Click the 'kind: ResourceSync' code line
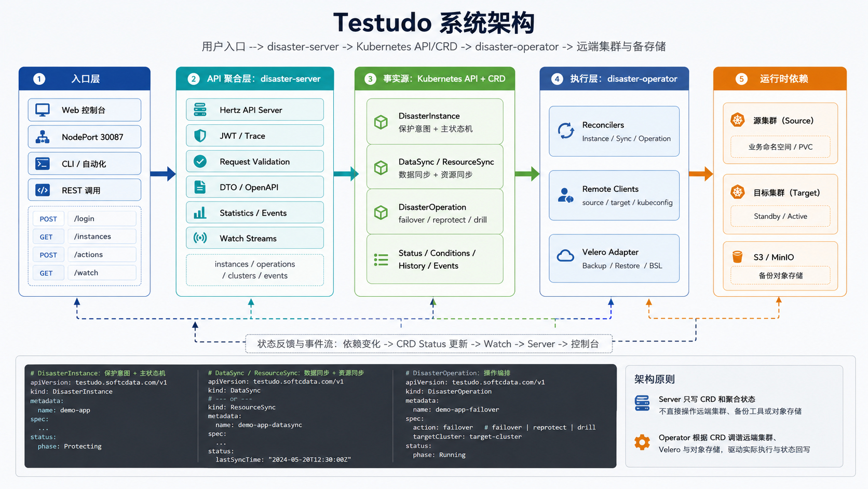The width and height of the screenshot is (868, 489). point(242,407)
